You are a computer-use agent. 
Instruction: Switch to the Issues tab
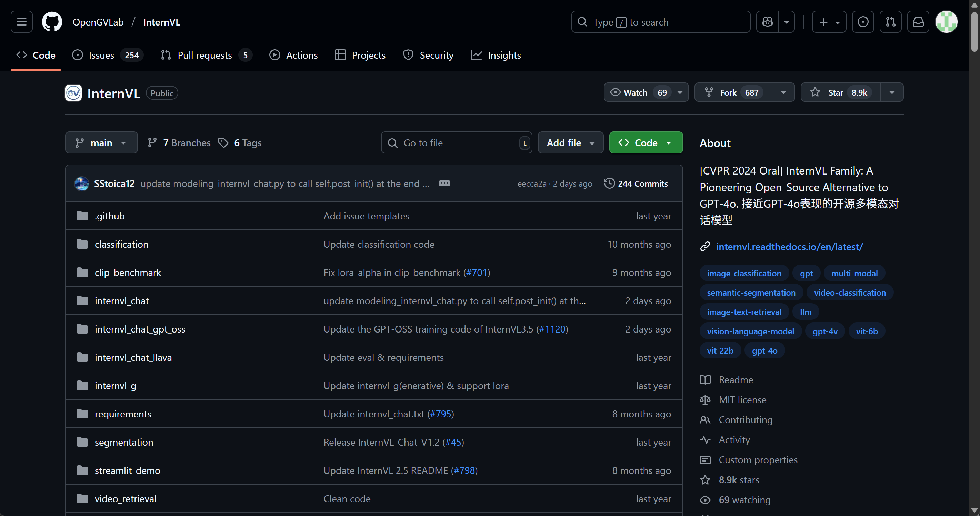coord(101,55)
